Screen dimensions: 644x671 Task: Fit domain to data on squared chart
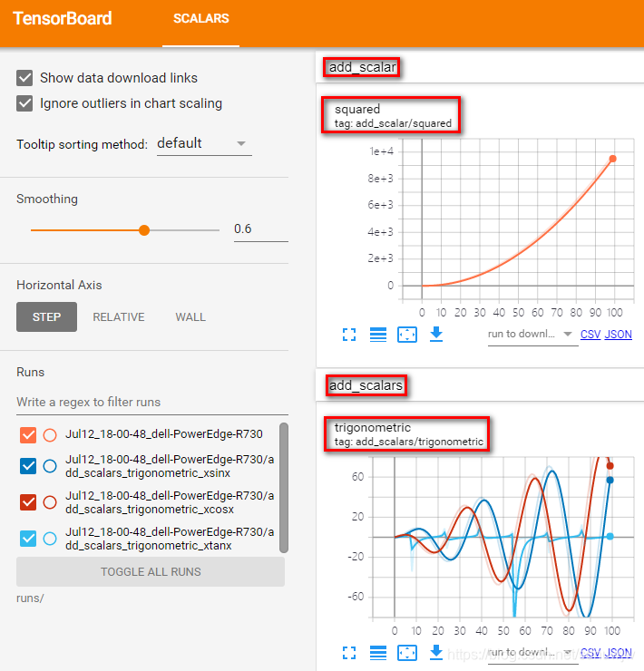407,335
